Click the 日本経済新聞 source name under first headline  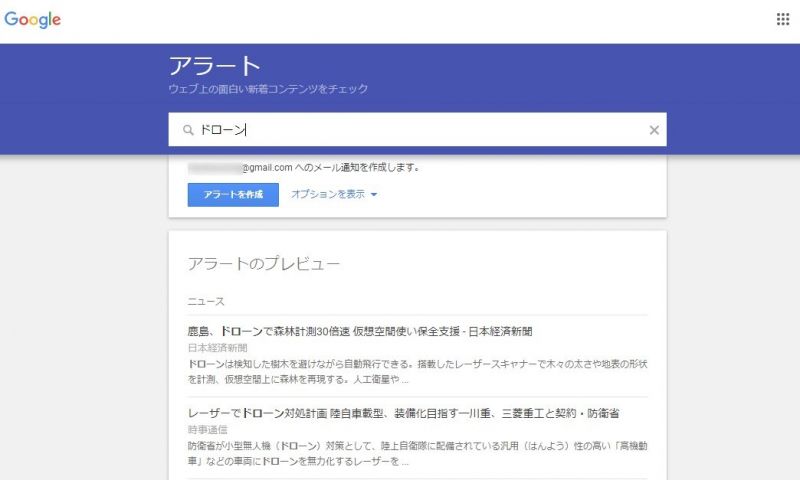point(217,348)
